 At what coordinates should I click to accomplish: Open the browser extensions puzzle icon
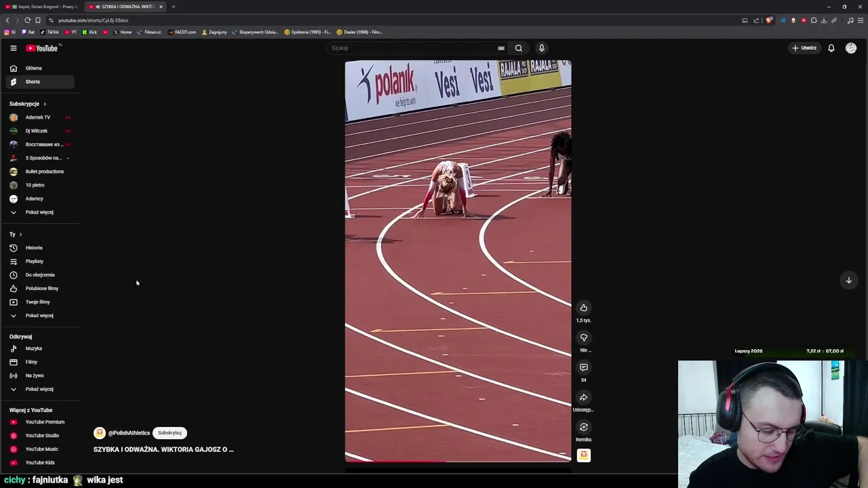(814, 20)
